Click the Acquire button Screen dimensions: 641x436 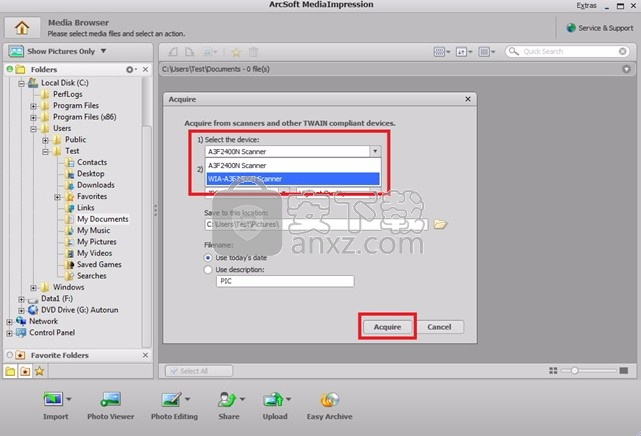[x=387, y=327]
